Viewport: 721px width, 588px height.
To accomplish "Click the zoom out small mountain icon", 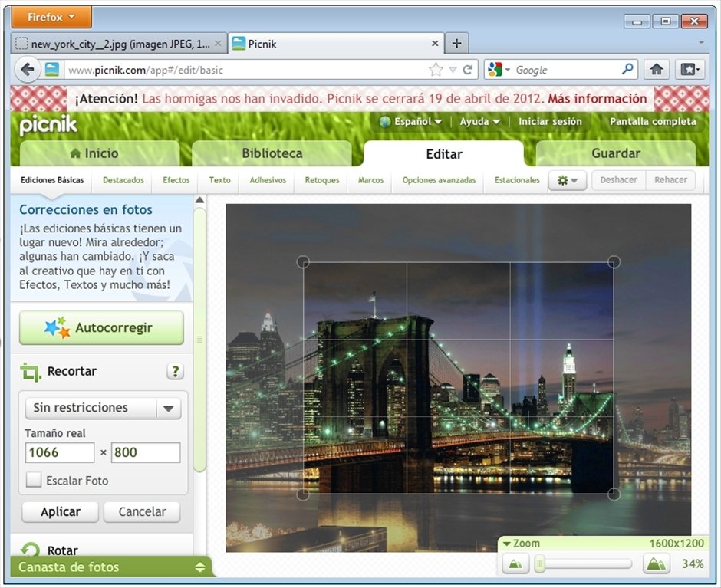I will tap(515, 563).
